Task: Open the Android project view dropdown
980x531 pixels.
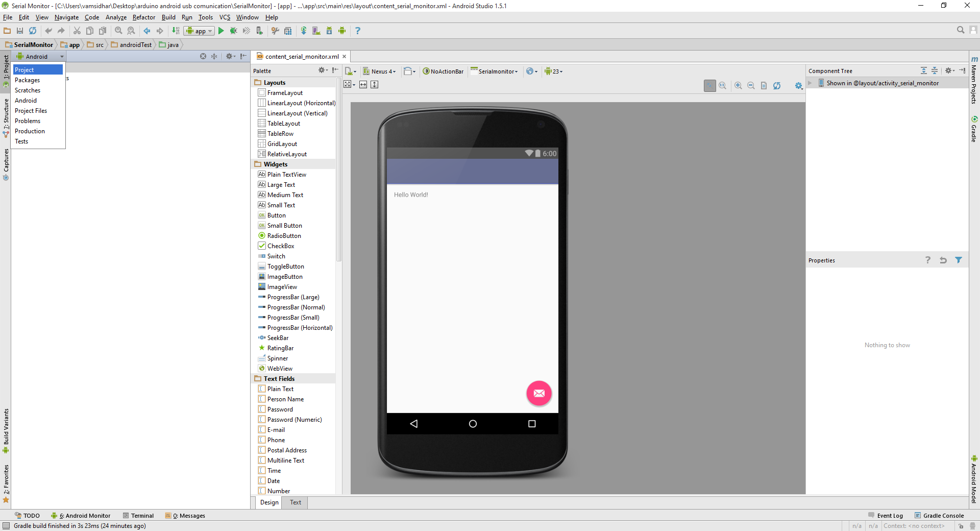Action: pos(40,56)
